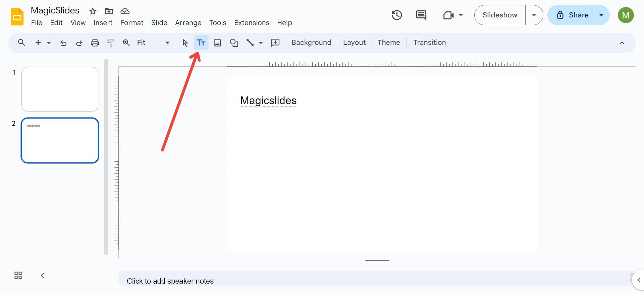Image resolution: width=644 pixels, height=294 pixels.
Task: Open the Slide menu
Action: 159,23
